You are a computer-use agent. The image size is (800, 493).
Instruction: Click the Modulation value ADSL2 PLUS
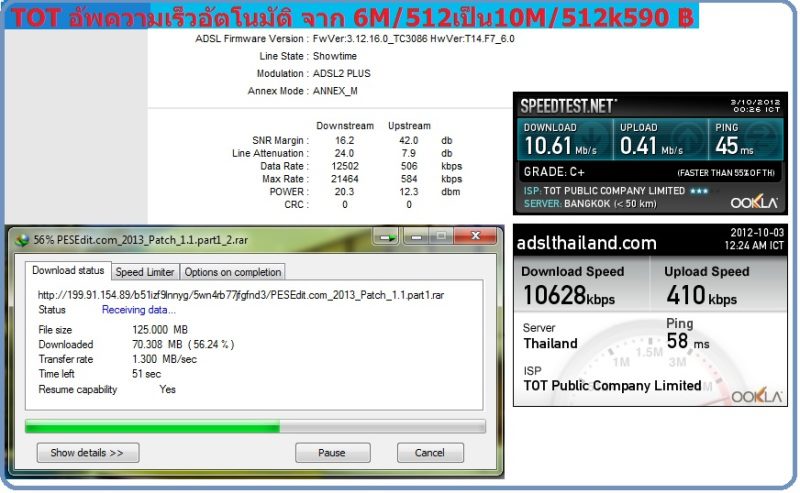pos(341,73)
